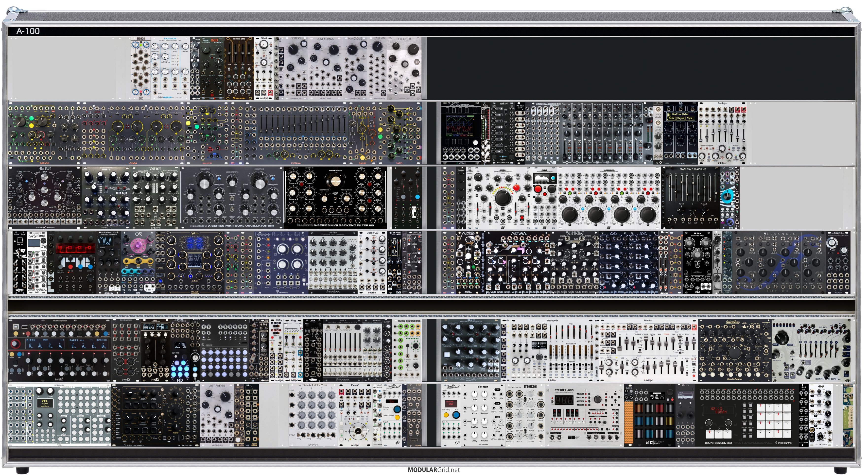This screenshot has height=475, width=868.
Task: Choose the Step 8 sequential register module
Action: [343, 350]
